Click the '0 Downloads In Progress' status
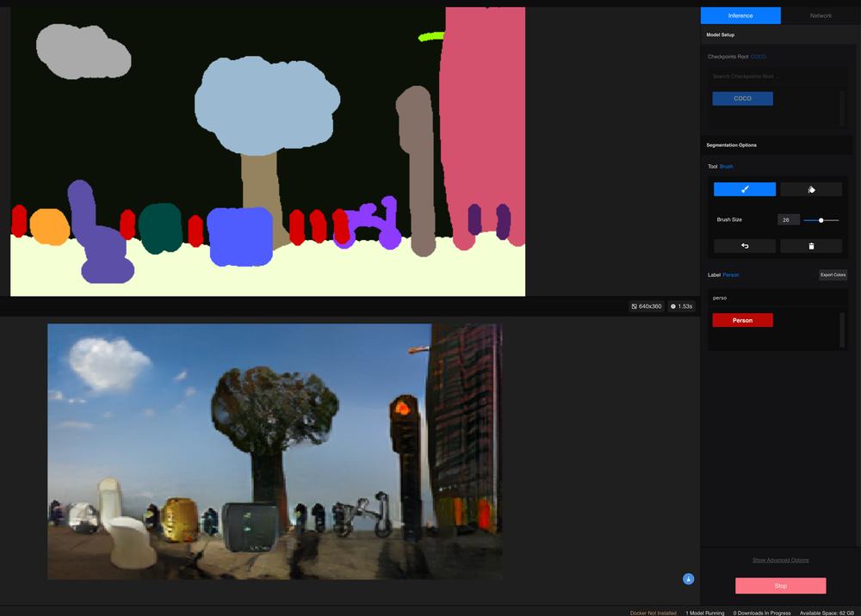Viewport: 861px width, 616px height. coord(762,613)
